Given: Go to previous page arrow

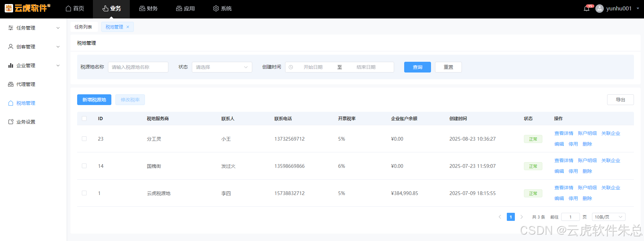Looking at the screenshot, I should (x=500, y=217).
